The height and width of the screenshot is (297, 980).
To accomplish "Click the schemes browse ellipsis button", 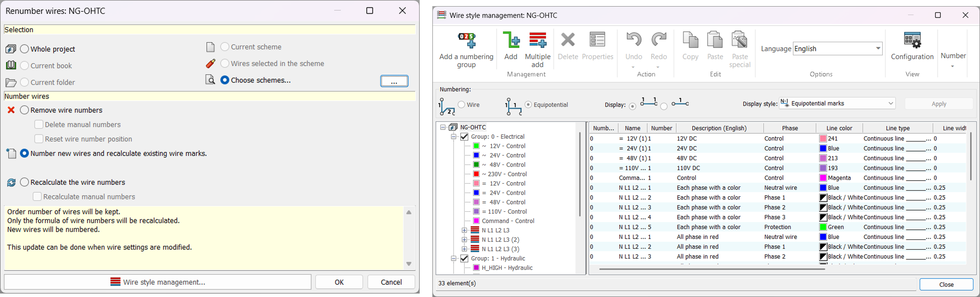I will pos(394,81).
